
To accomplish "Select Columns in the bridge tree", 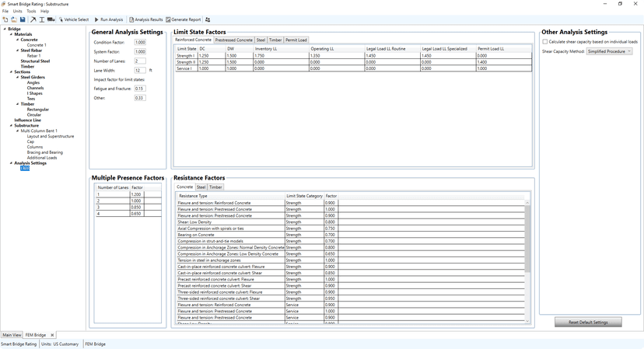I will pos(36,147).
